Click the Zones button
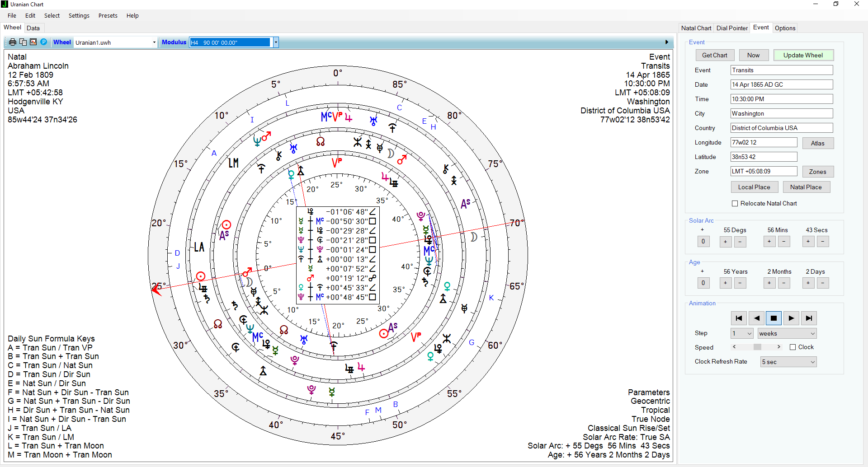868x467 pixels. tap(818, 172)
